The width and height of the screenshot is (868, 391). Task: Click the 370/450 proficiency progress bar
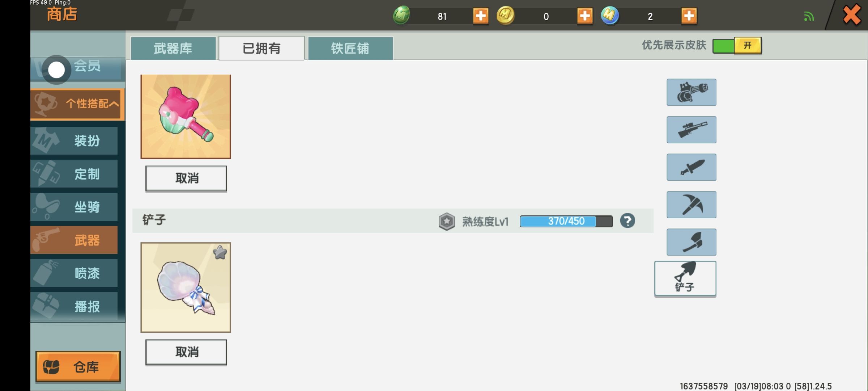click(566, 221)
